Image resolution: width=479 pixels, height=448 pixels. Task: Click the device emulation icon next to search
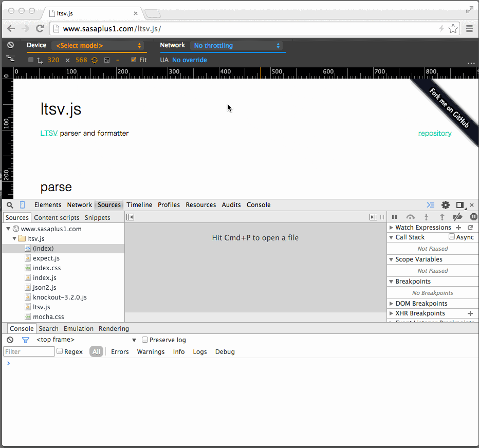[22, 204]
